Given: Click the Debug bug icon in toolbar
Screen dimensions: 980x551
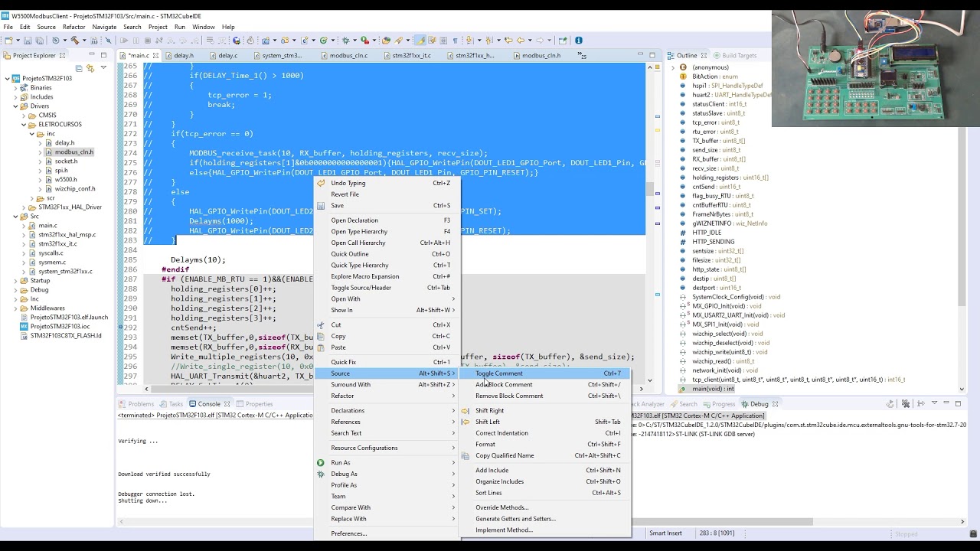Looking at the screenshot, I should coord(345,41).
